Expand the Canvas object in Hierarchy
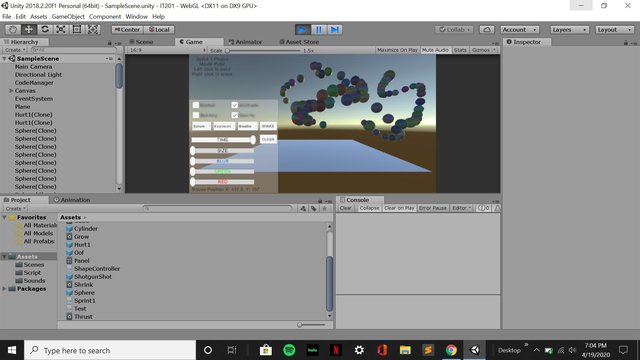Image resolution: width=640 pixels, height=360 pixels. (x=11, y=91)
